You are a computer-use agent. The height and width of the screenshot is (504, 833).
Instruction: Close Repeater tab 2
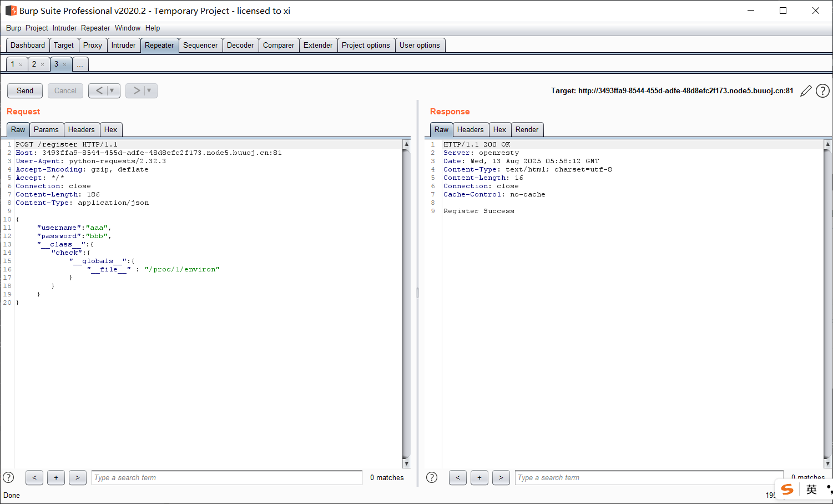point(42,65)
